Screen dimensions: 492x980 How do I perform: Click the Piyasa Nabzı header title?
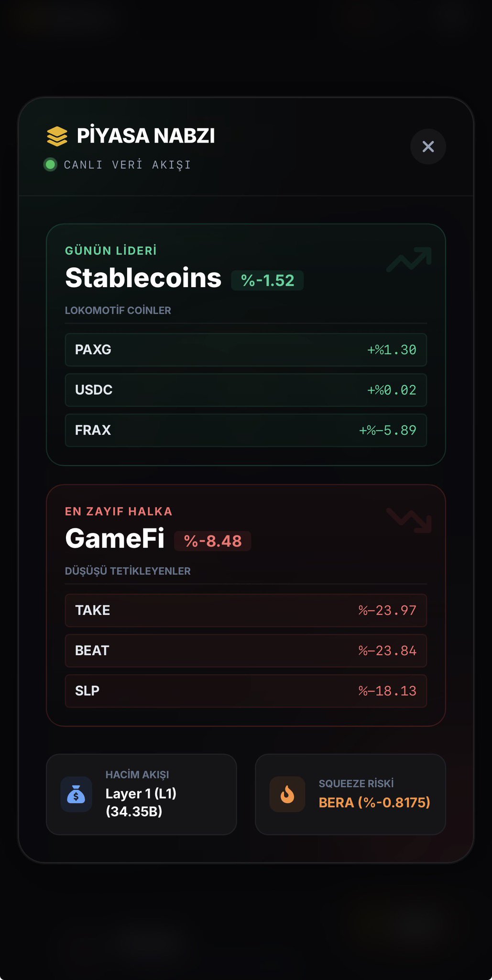[x=146, y=136]
